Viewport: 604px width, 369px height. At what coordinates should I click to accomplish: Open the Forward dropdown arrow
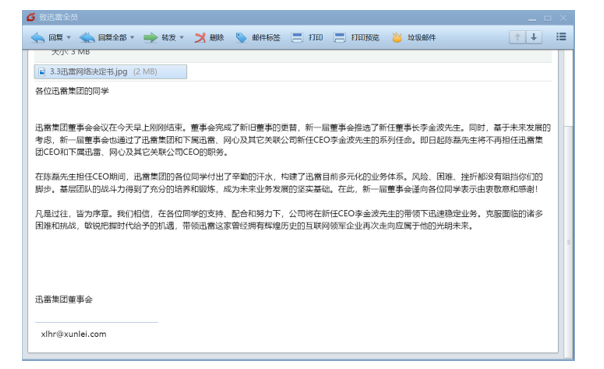(181, 37)
